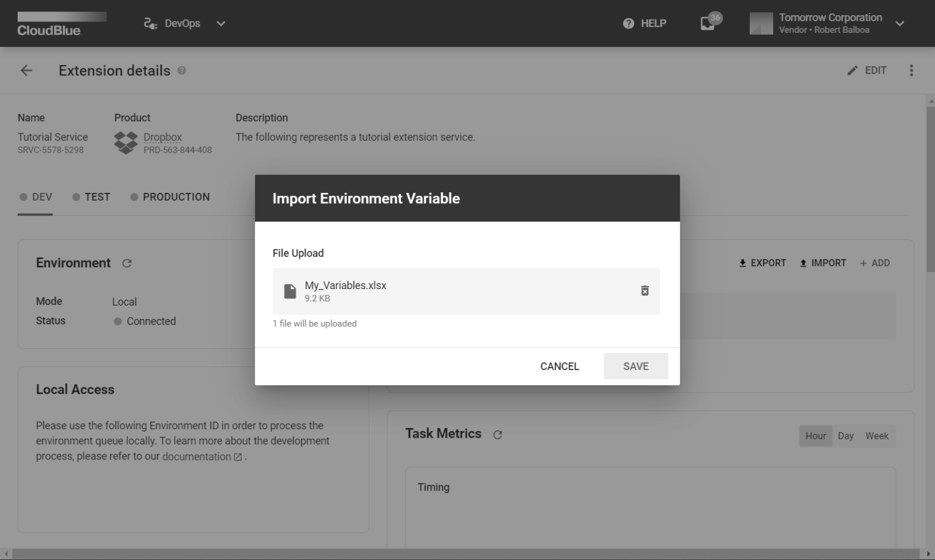The height and width of the screenshot is (560, 935).
Task: Go back using the left arrow
Action: 26,71
